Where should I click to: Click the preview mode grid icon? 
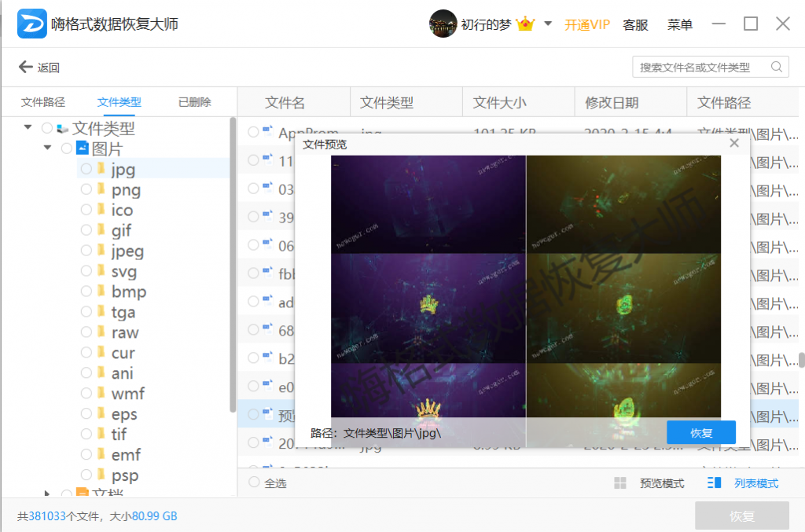click(x=620, y=482)
